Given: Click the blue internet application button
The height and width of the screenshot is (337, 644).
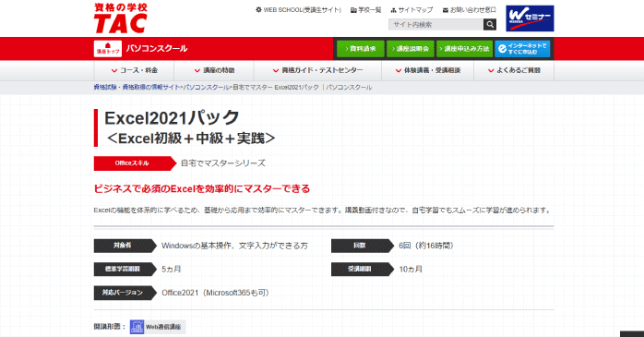Looking at the screenshot, I should point(522,49).
